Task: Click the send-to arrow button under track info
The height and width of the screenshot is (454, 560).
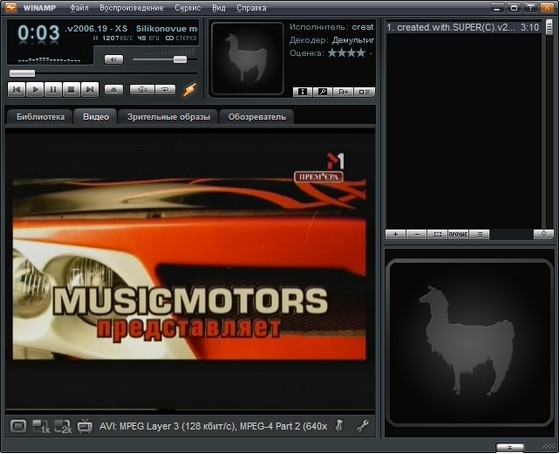Action: point(343,92)
